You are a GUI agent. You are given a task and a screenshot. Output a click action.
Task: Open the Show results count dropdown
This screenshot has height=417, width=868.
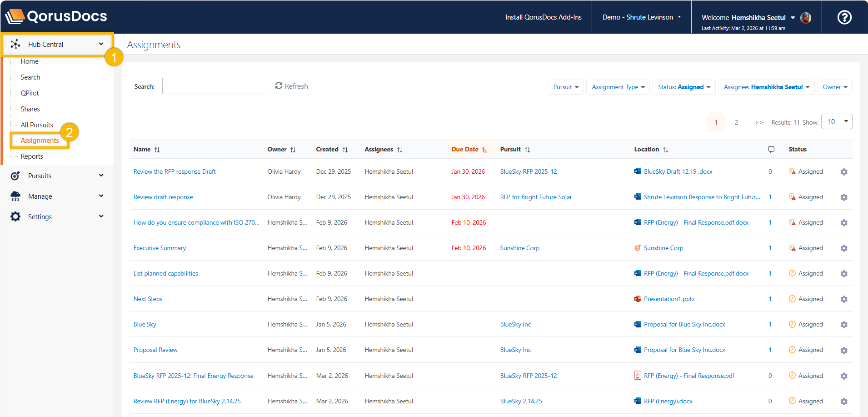pyautogui.click(x=836, y=122)
